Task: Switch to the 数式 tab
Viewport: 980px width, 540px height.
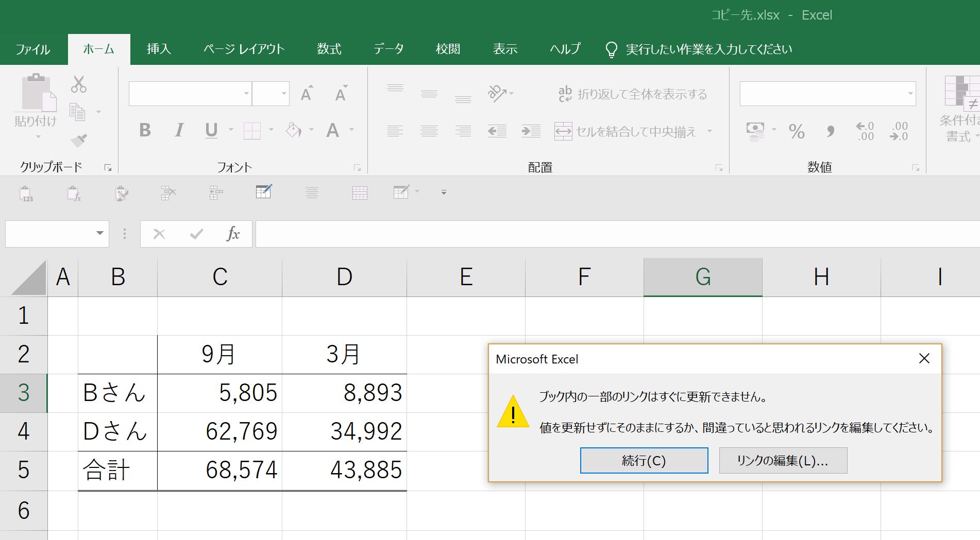Action: 329,49
